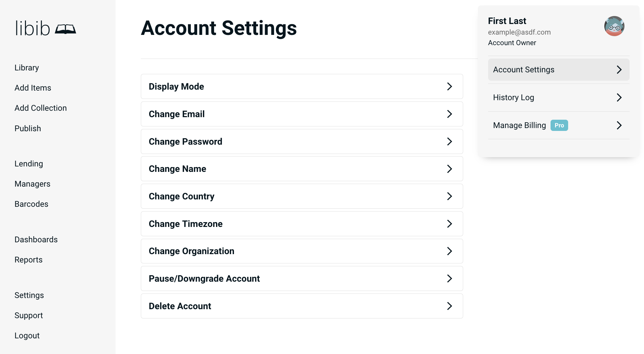The image size is (644, 354).
Task: Select Manage Billing in profile menu
Action: [519, 125]
